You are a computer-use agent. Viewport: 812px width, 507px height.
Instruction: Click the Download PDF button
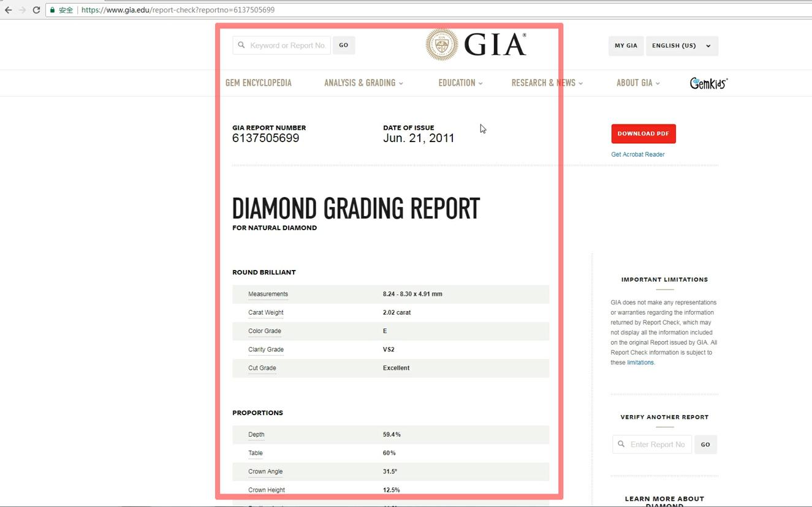tap(643, 133)
